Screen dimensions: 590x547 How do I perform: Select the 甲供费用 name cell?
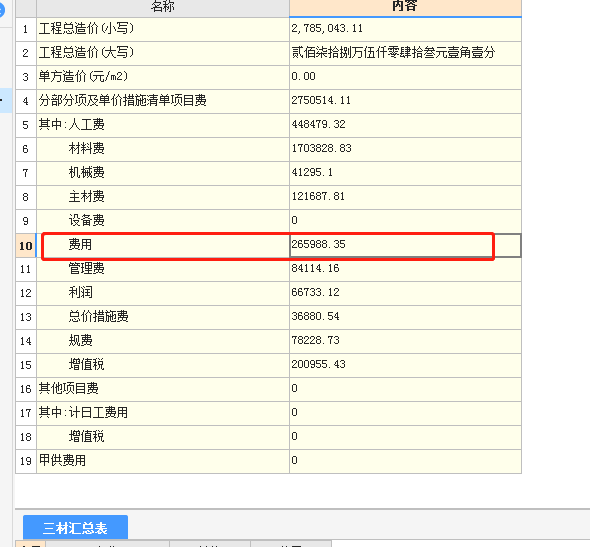pos(163,462)
